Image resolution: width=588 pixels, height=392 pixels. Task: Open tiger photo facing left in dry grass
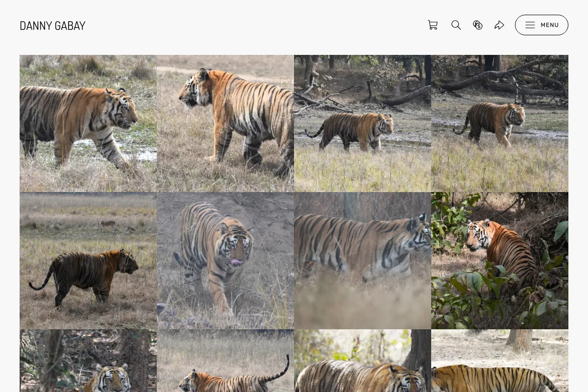[225, 123]
